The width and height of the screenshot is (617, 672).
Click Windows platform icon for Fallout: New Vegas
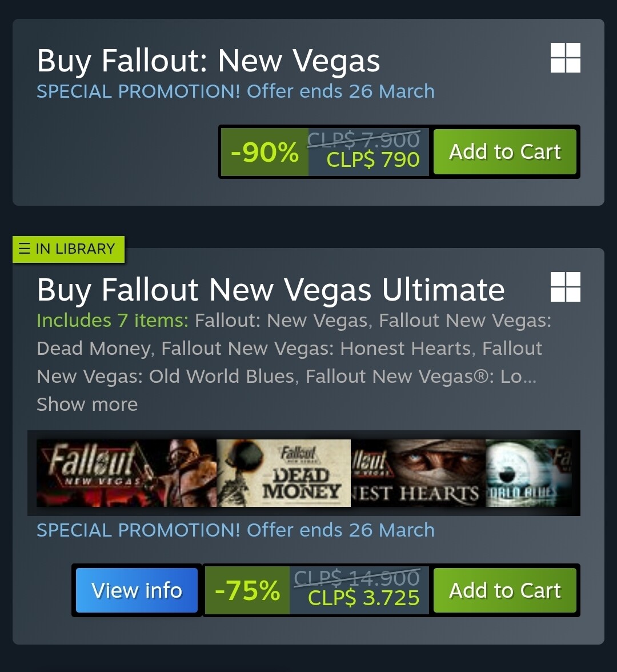point(565,58)
